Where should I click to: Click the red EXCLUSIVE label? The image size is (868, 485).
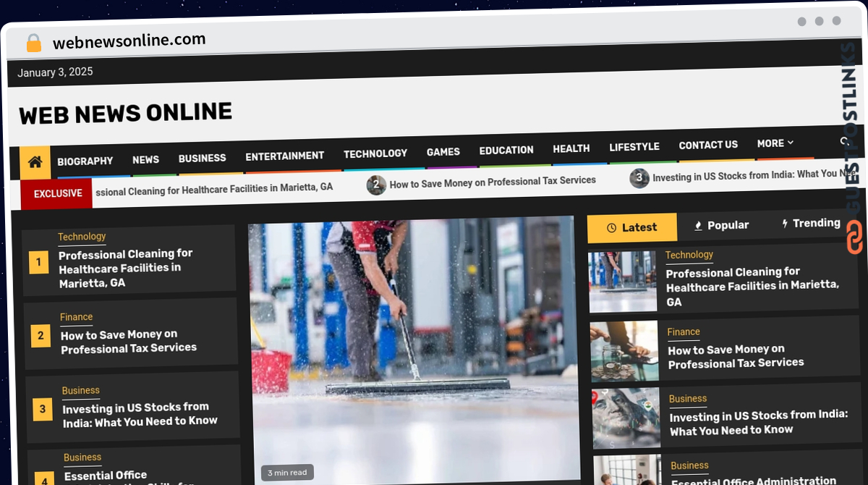58,194
